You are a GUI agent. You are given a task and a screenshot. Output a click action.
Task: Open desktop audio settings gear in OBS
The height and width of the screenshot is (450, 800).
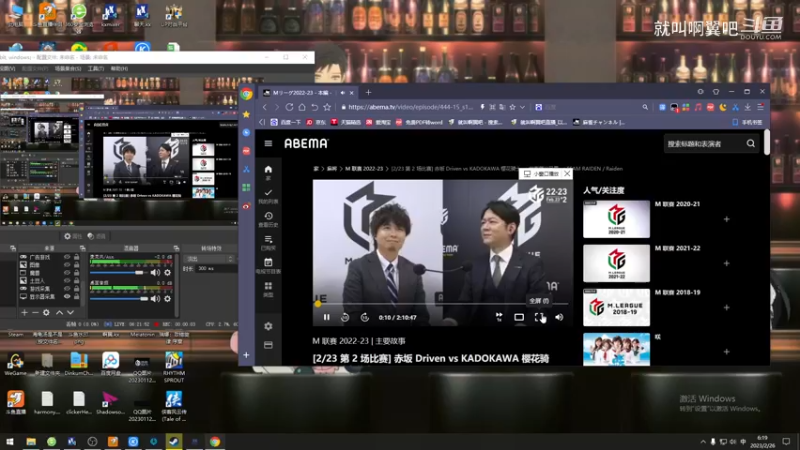click(x=167, y=299)
